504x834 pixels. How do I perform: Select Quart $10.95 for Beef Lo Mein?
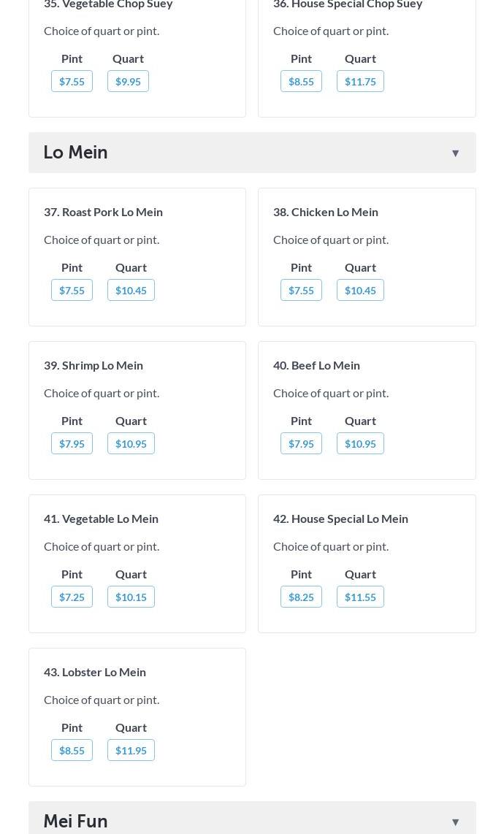360,443
